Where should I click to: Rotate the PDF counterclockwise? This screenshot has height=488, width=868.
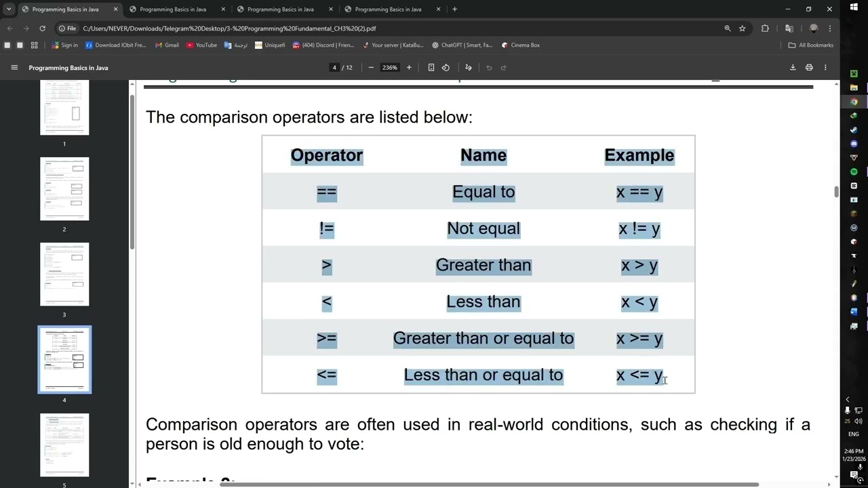(446, 68)
